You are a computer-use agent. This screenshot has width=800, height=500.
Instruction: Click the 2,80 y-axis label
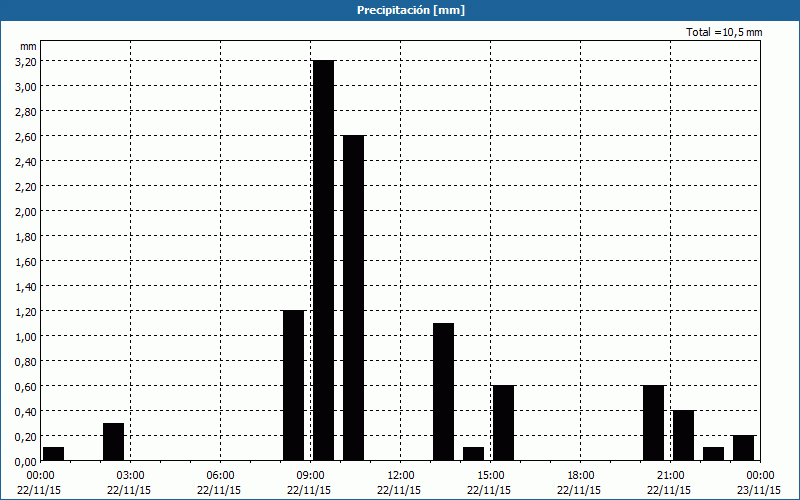[26, 112]
